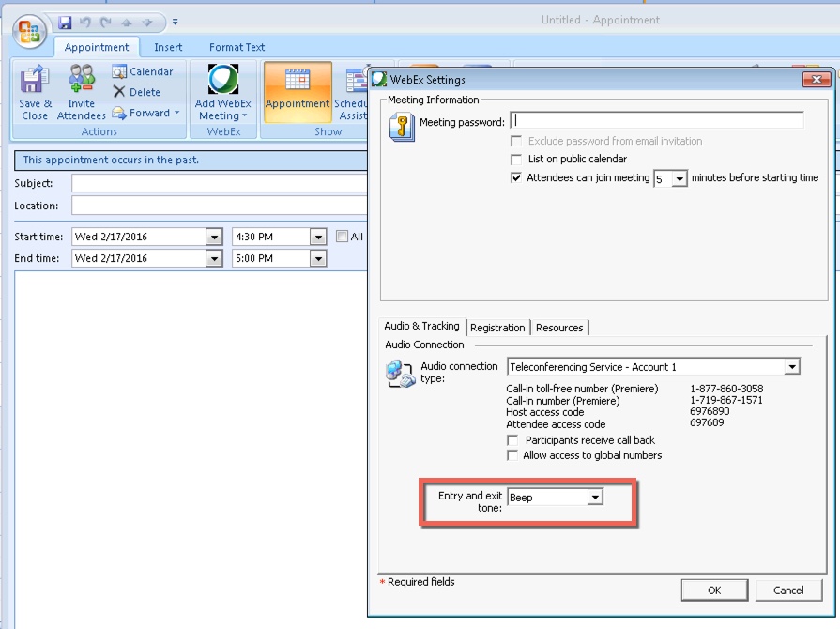Enable Allow access to global numbers
The height and width of the screenshot is (629, 840).
(x=512, y=455)
